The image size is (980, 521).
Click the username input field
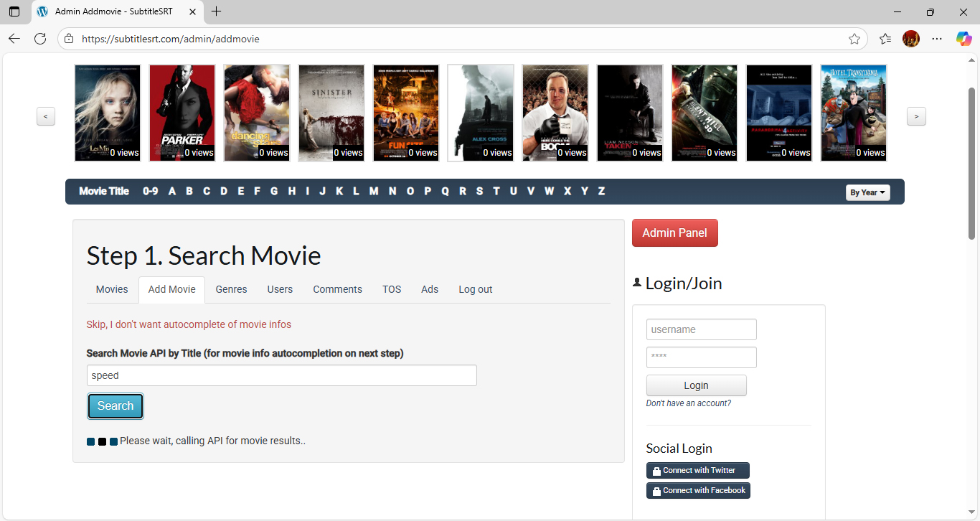(x=701, y=329)
